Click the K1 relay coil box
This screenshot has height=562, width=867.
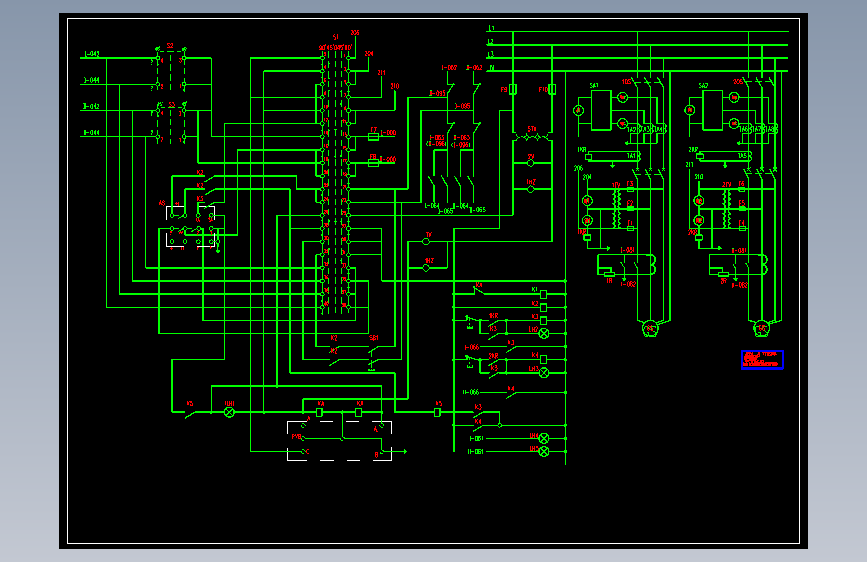point(544,294)
